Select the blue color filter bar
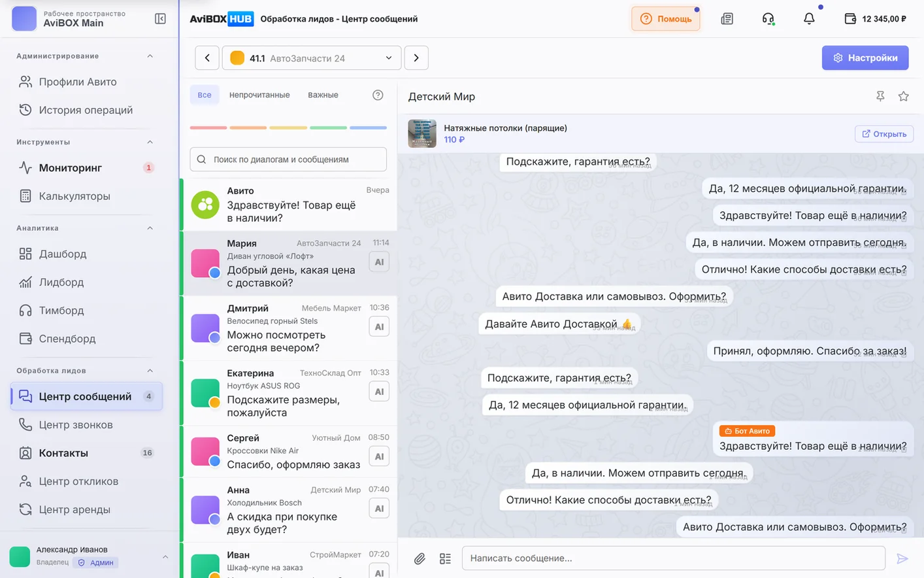 [369, 127]
